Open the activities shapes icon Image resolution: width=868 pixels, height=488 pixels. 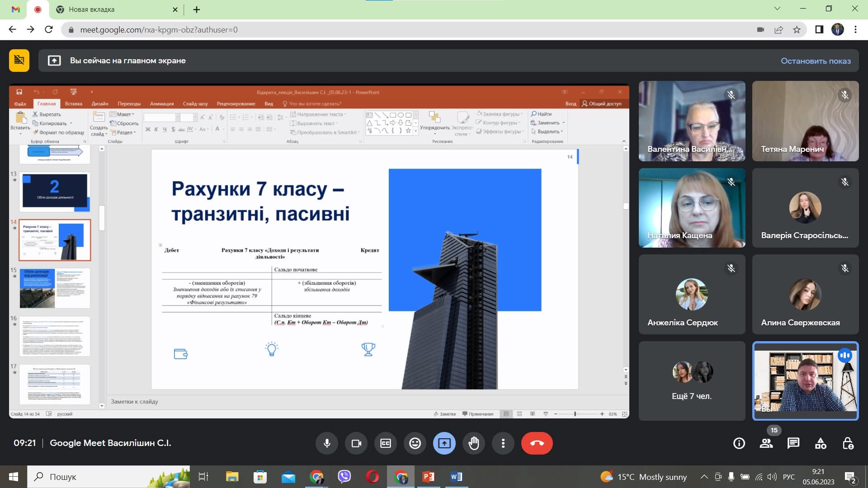821,443
